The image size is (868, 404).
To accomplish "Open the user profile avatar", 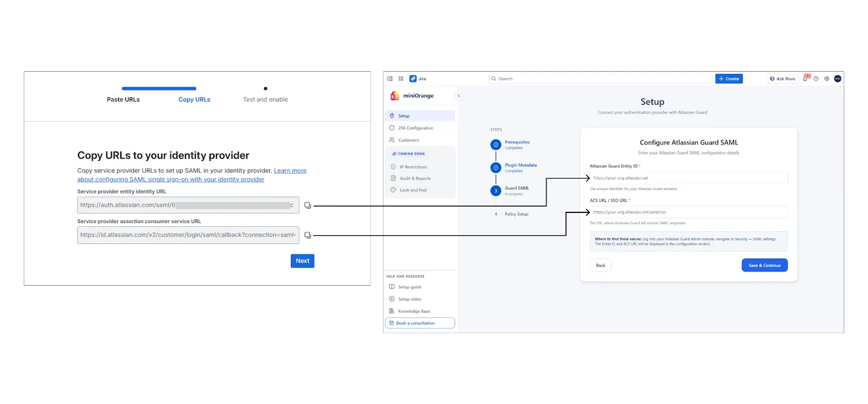I will coord(838,79).
